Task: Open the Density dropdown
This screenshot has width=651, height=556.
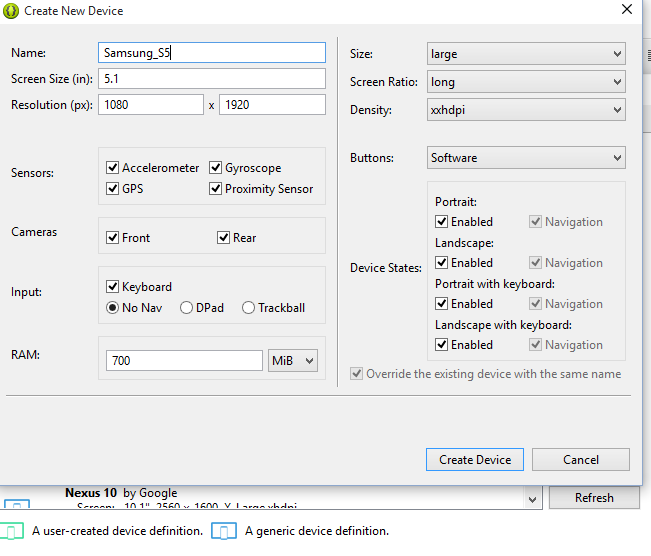Action: coord(526,110)
